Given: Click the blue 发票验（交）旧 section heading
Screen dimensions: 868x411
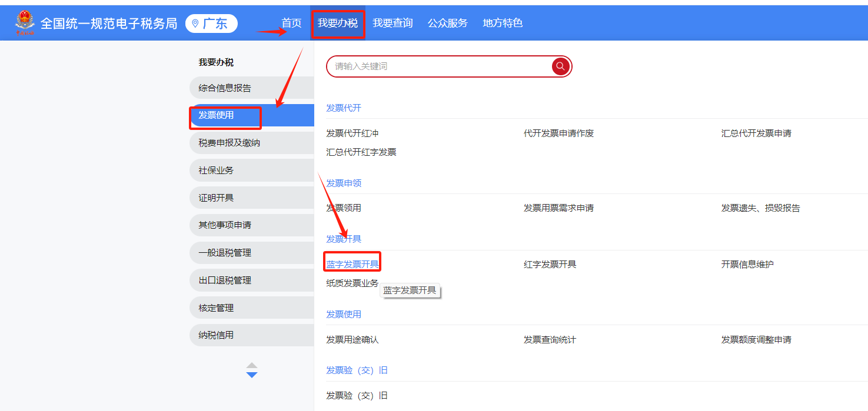Looking at the screenshot, I should (357, 370).
